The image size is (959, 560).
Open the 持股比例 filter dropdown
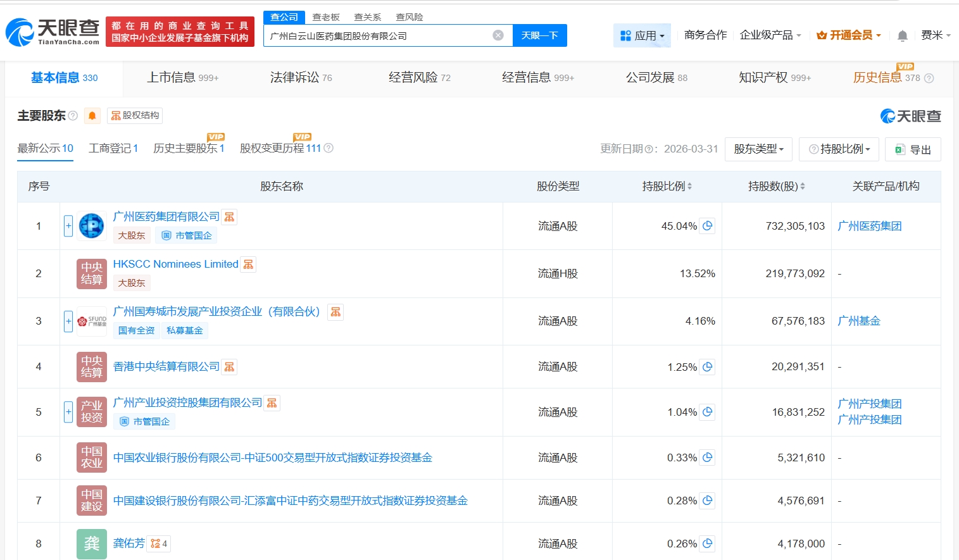(x=839, y=149)
